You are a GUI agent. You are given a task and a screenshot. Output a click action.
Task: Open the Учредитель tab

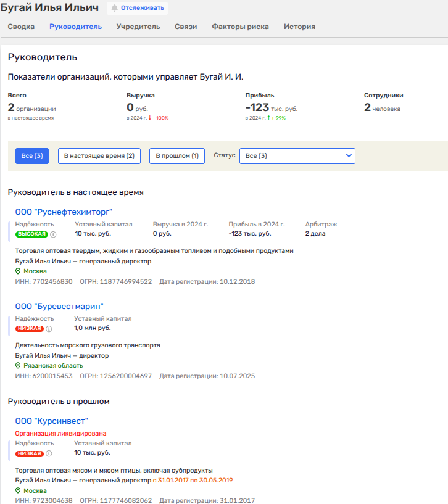pos(139,27)
